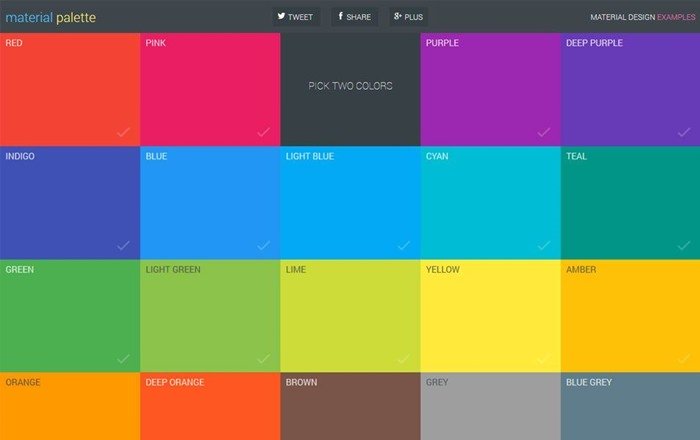Toggle the checkmark on the Indigo tile

[123, 245]
